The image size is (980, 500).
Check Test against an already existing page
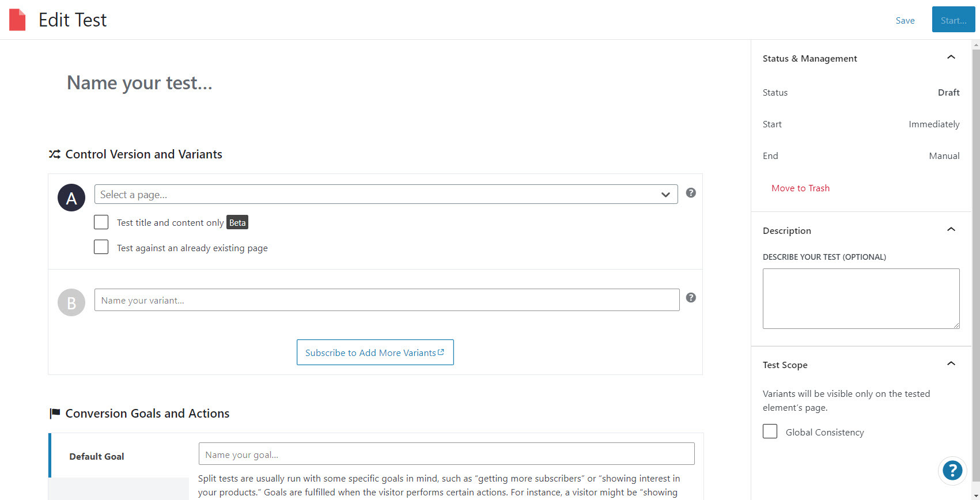click(x=101, y=247)
